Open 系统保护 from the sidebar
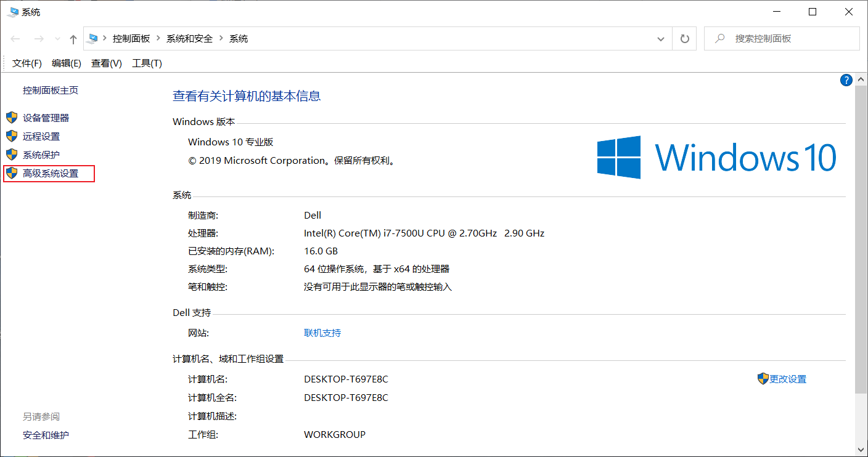Image resolution: width=868 pixels, height=457 pixels. point(41,155)
